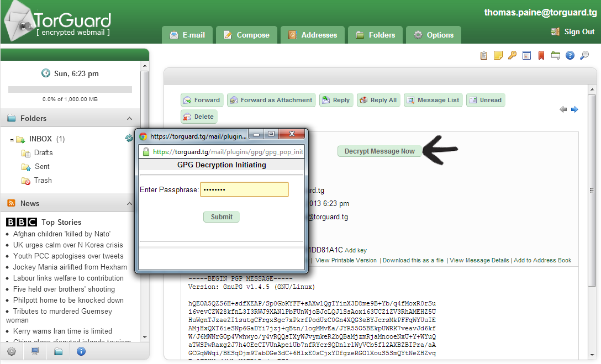Go to next message with blue arrow
This screenshot has width=601, height=364.
574,109
